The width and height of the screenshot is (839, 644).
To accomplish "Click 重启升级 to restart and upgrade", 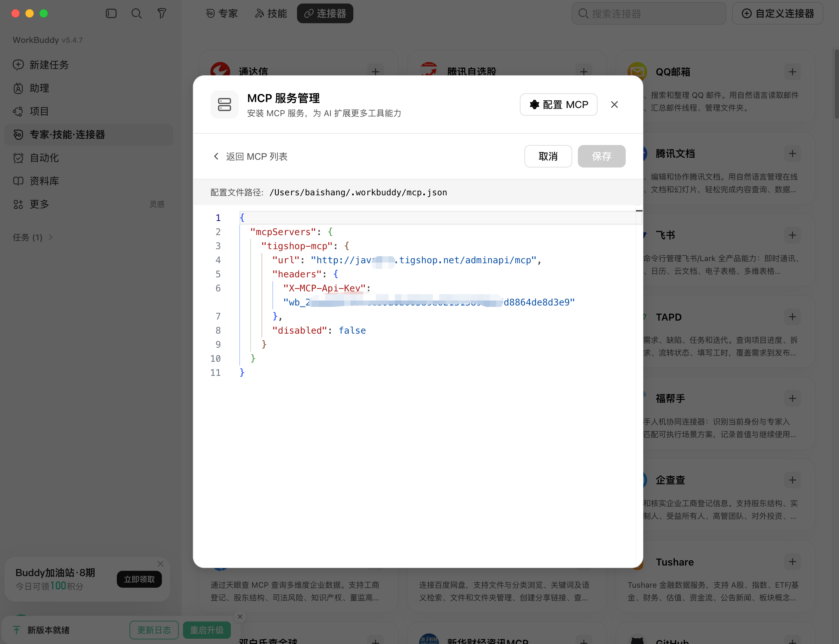I will (x=207, y=630).
